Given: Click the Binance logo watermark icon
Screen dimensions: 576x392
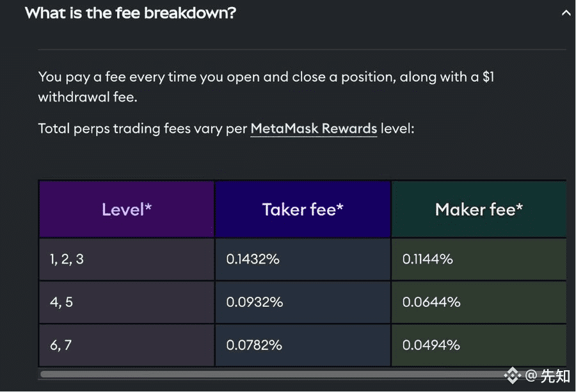Looking at the screenshot, I should [x=512, y=375].
